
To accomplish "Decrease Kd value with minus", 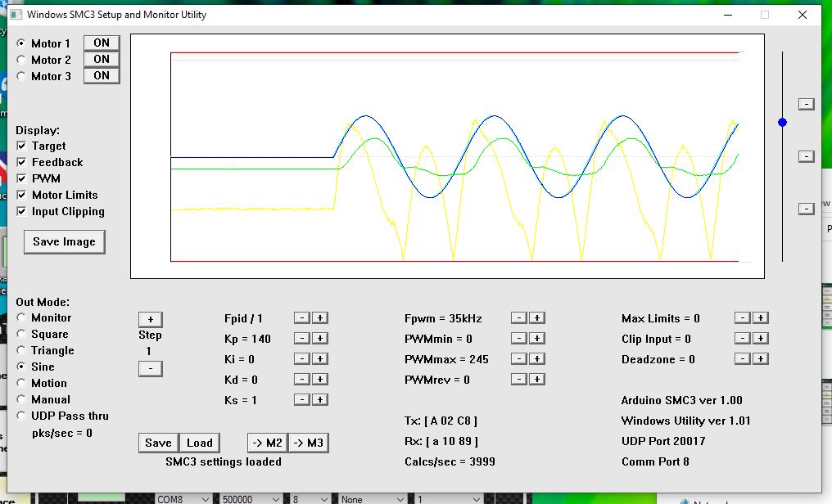I will [302, 380].
